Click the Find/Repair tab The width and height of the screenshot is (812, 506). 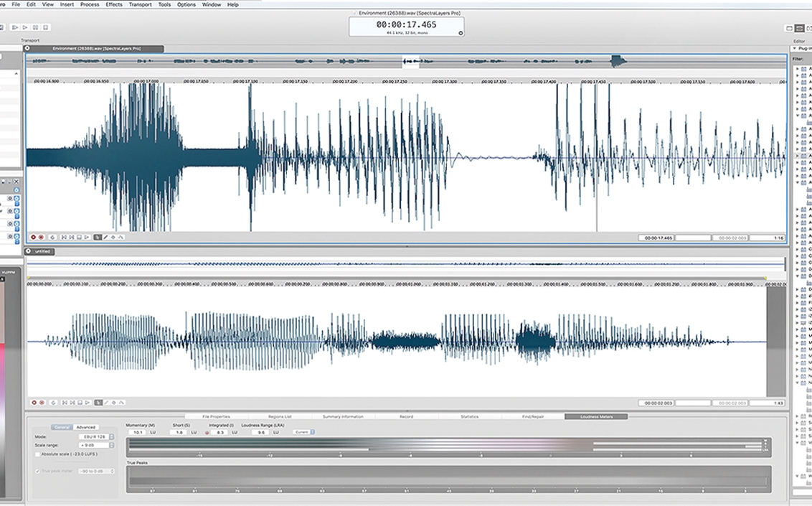click(532, 416)
